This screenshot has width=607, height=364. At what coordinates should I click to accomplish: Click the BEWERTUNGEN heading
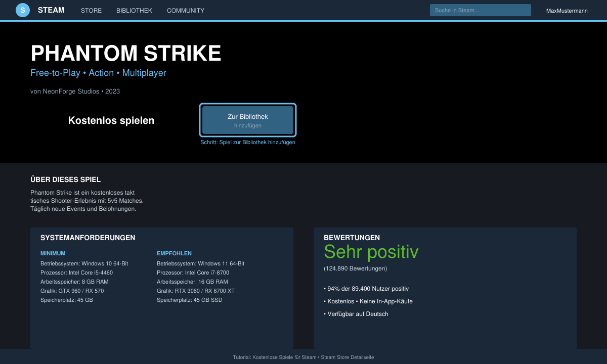352,238
